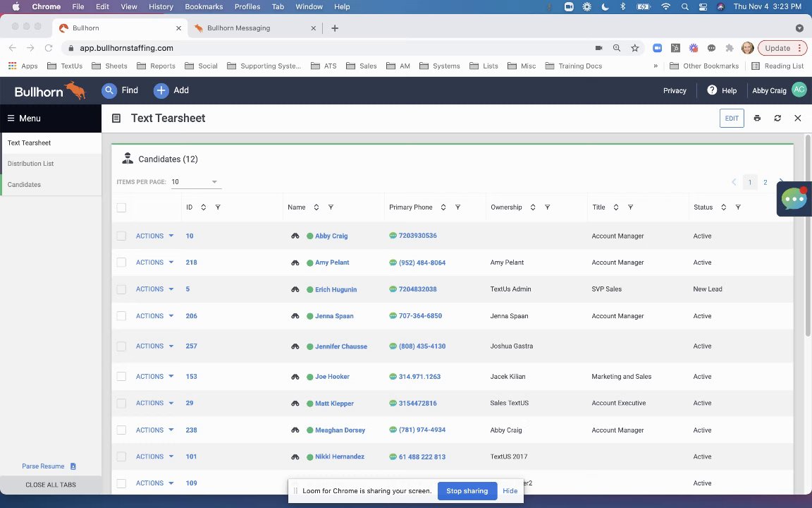Click text message icon beside 707-364-6850
The width and height of the screenshot is (812, 508).
pos(393,315)
